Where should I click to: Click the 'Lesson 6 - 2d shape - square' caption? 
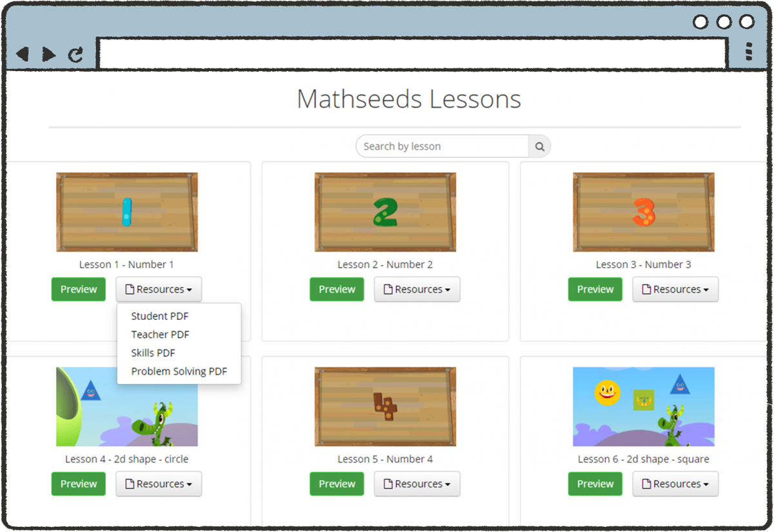(x=643, y=459)
